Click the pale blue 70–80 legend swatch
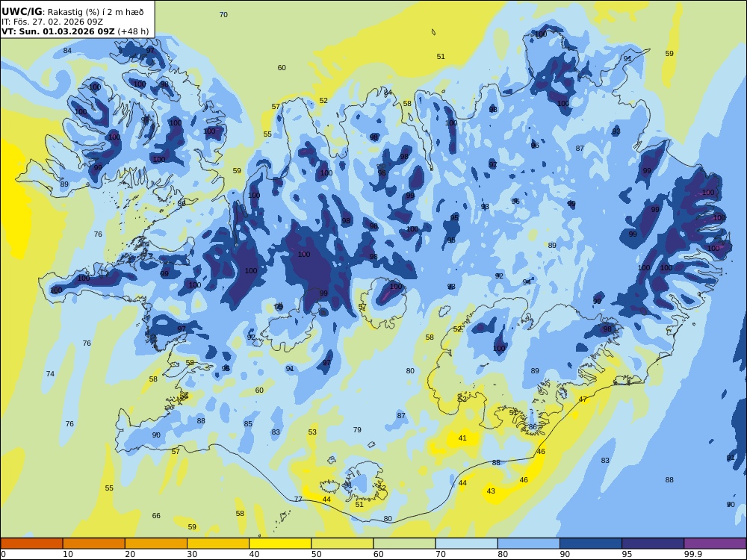 (467, 544)
